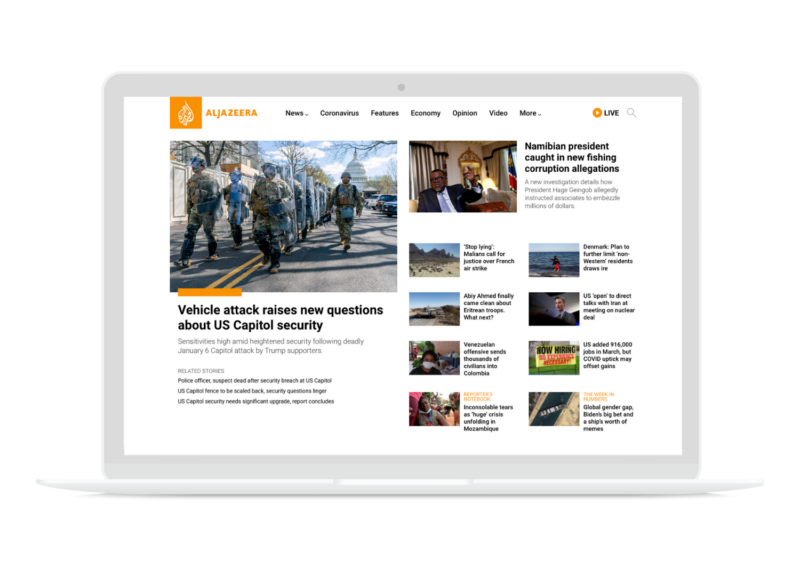
Task: Expand the News dropdown menu
Action: pyautogui.click(x=296, y=113)
